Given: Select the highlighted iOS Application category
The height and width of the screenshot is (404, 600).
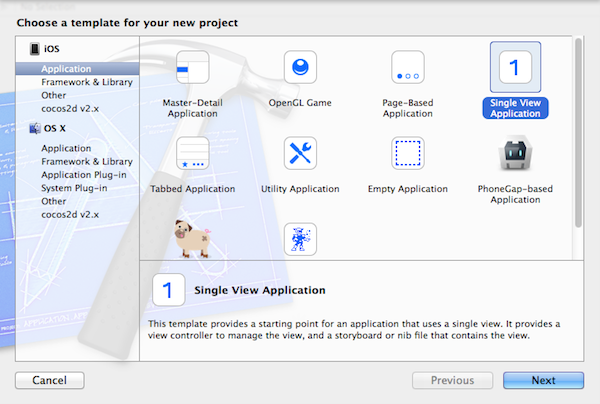Looking at the screenshot, I should click(77, 68).
